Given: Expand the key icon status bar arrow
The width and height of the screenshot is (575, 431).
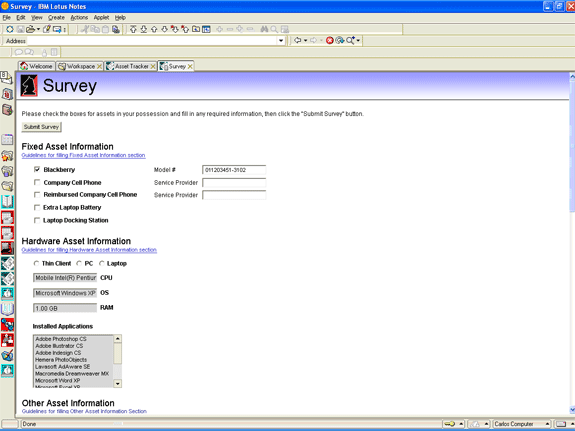Looking at the screenshot, I should (461, 424).
